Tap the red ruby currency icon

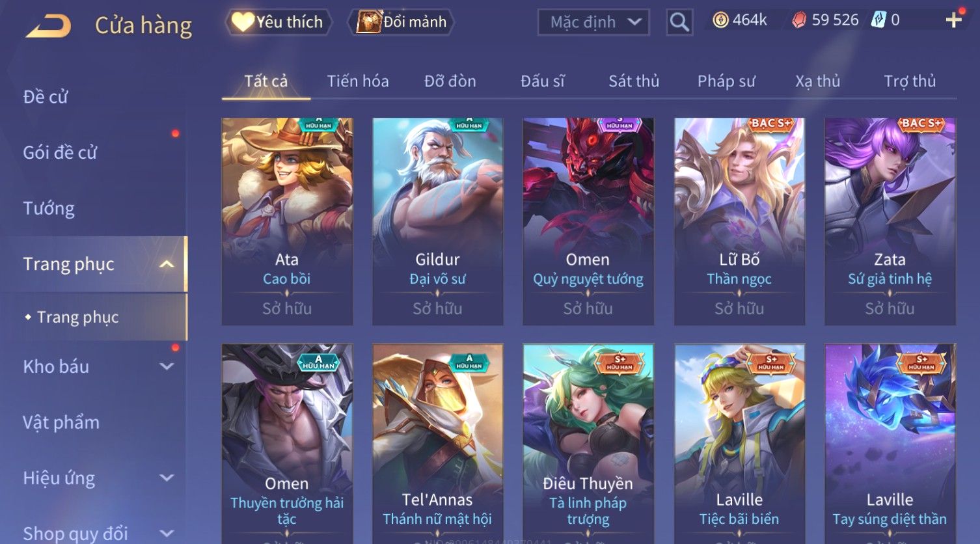tap(798, 21)
